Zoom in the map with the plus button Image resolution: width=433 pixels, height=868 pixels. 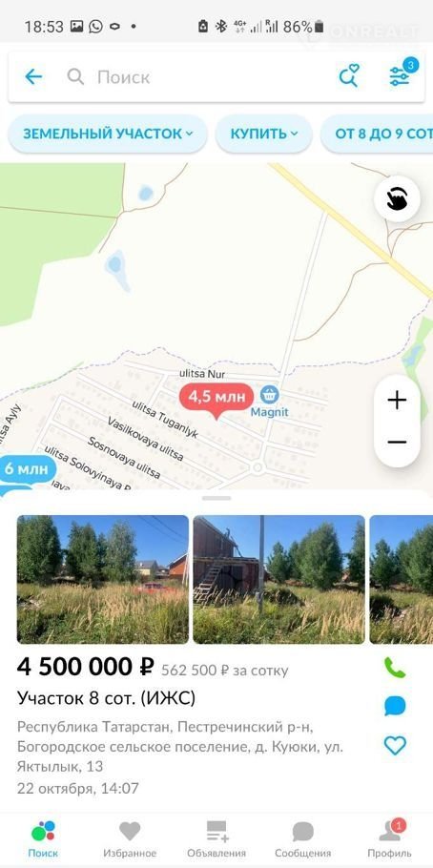pyautogui.click(x=397, y=400)
